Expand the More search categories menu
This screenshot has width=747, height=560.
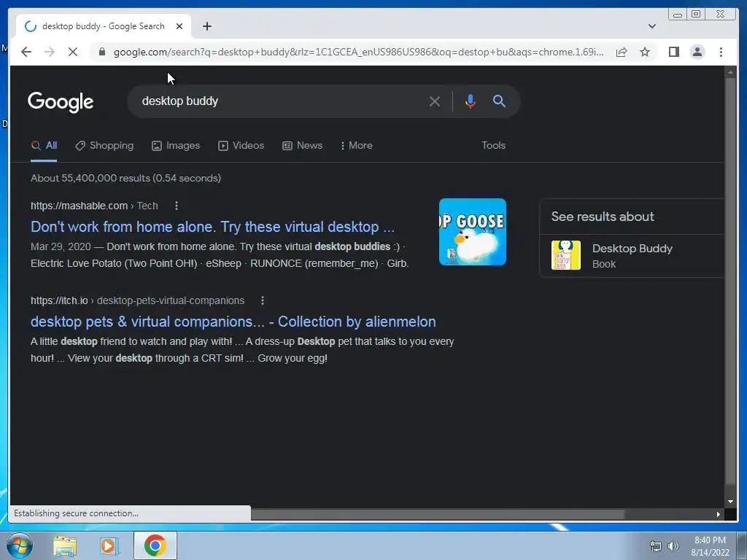[x=356, y=146]
